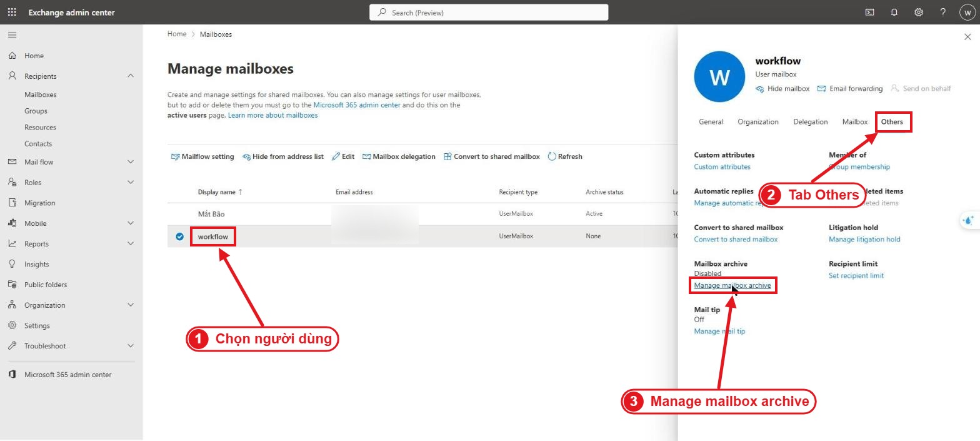Open the Custom attributes link
980x441 pixels.
722,167
